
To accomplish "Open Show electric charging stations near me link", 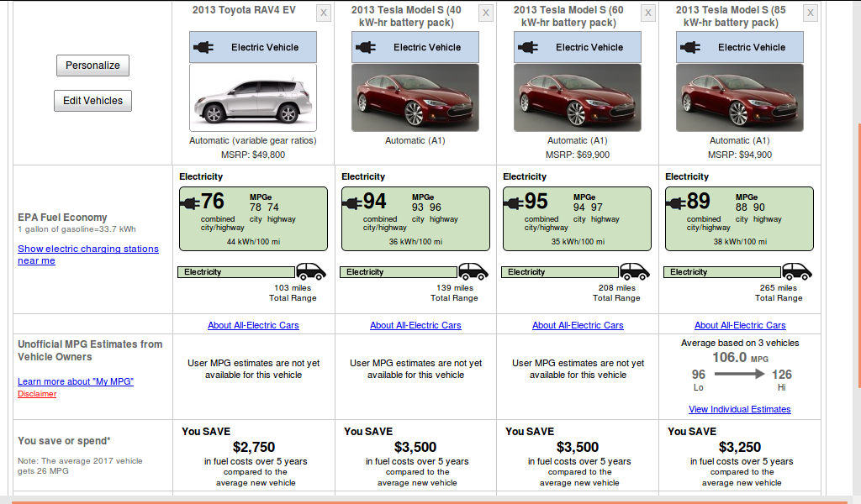I will 87,255.
